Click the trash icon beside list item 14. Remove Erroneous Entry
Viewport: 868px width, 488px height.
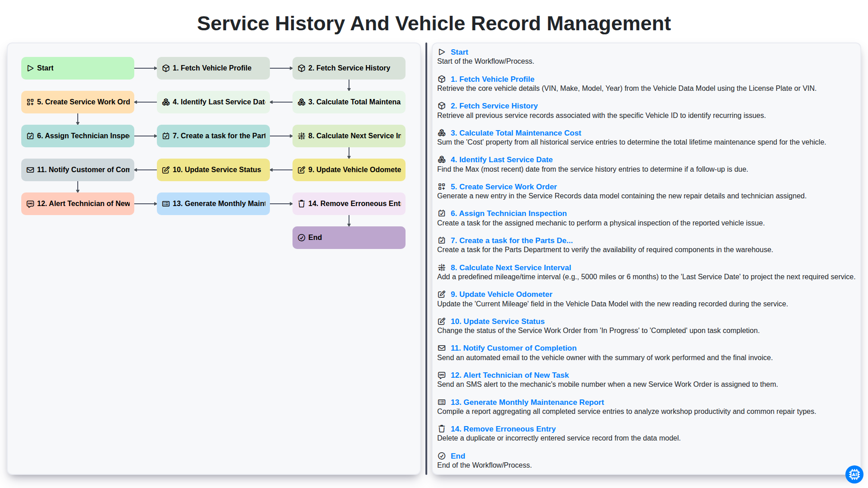pyautogui.click(x=442, y=429)
